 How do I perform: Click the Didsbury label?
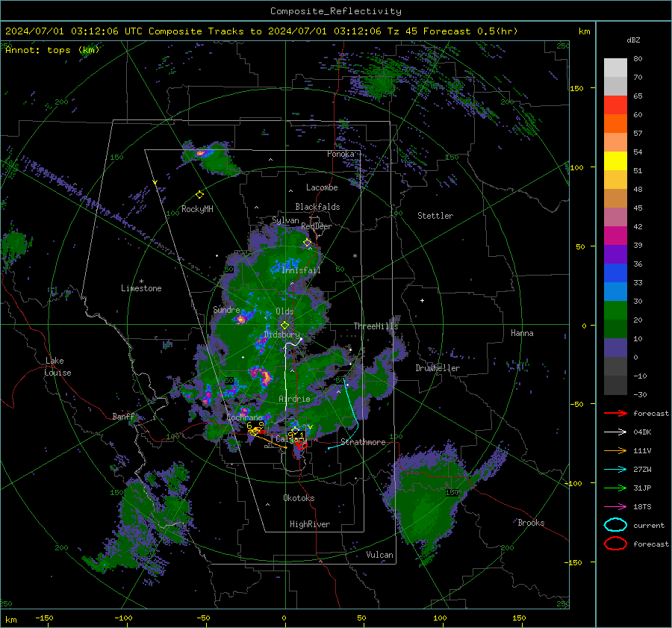coord(281,335)
